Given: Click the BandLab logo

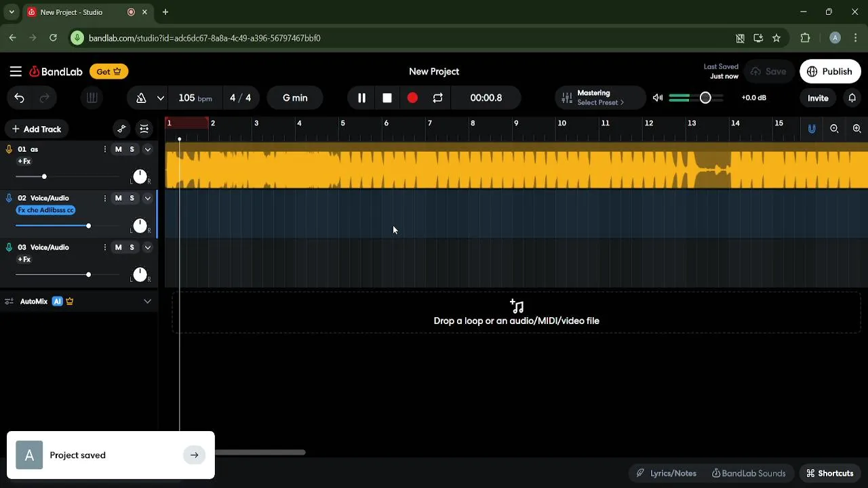Looking at the screenshot, I should tap(56, 71).
